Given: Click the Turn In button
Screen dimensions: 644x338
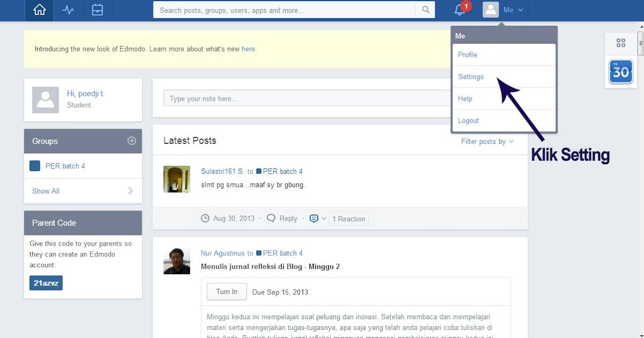Looking at the screenshot, I should coord(227,292).
